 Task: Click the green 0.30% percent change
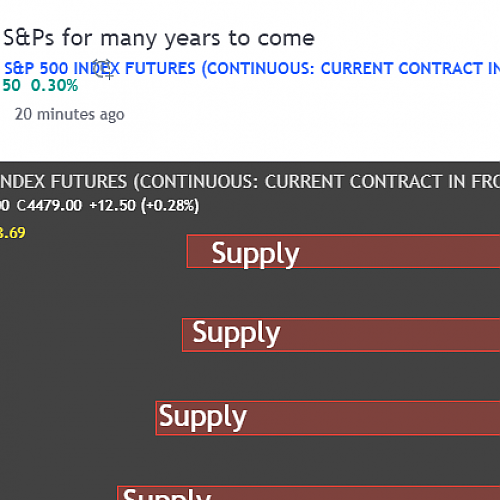(54, 86)
